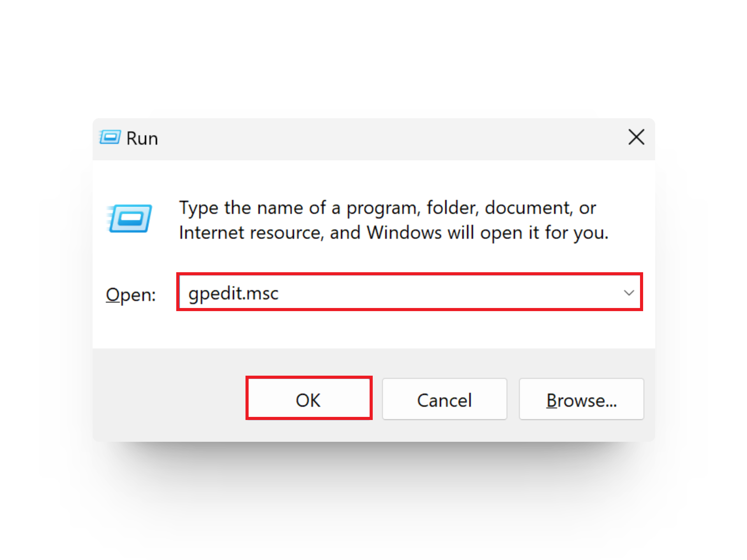Select the gpedit.msc text

pos(233,293)
